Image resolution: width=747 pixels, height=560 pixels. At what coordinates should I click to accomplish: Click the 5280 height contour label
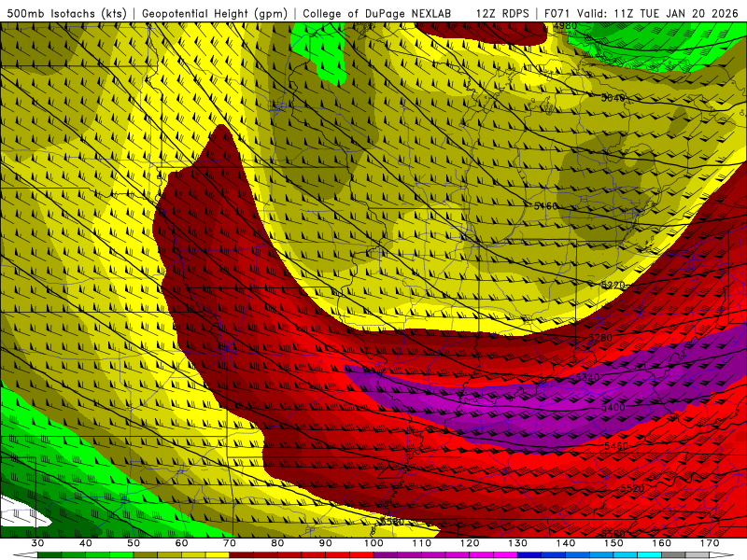tap(599, 338)
